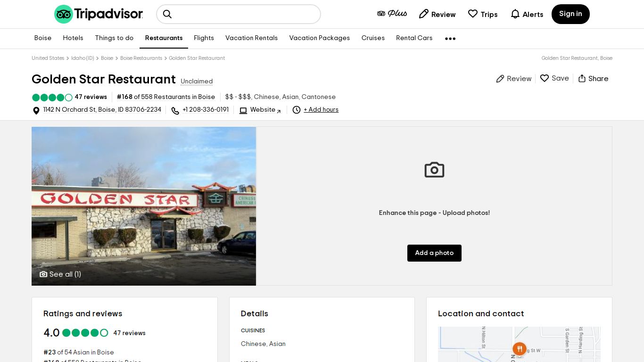
Task: Open Things to do tab
Action: tap(114, 38)
